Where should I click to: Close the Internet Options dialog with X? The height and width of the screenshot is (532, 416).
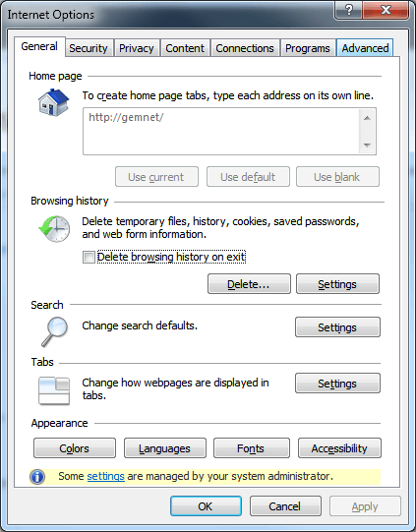coord(386,10)
